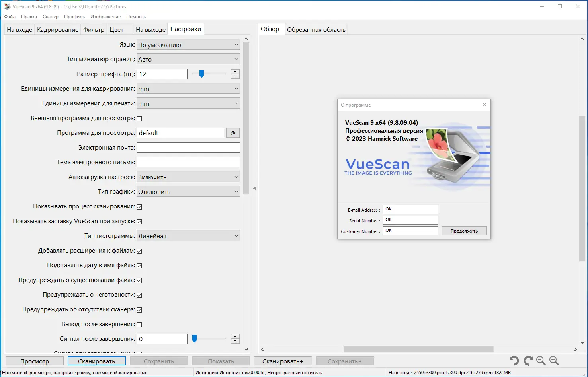Click the zoom out magnifier icon
Screen dimensions: 588x377
pyautogui.click(x=541, y=361)
